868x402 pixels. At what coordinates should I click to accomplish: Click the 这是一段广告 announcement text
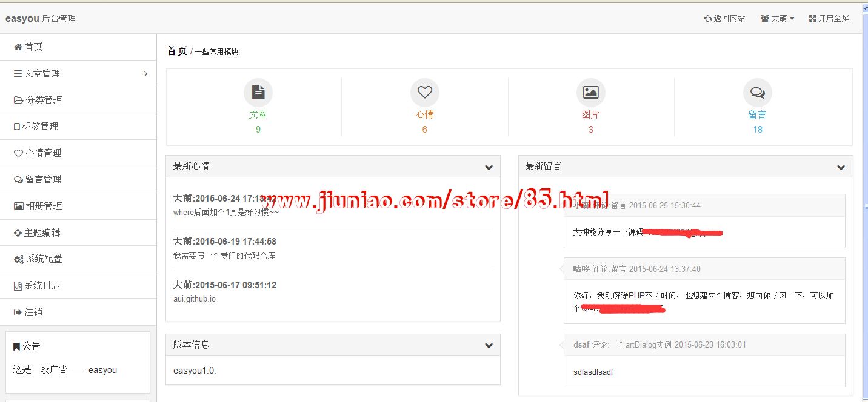coord(65,370)
